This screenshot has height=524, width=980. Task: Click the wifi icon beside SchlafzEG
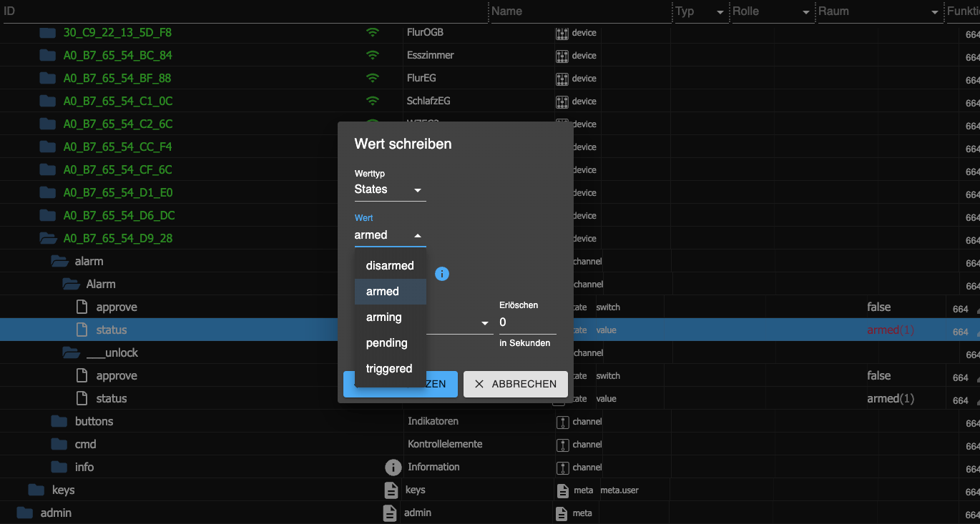(372, 101)
